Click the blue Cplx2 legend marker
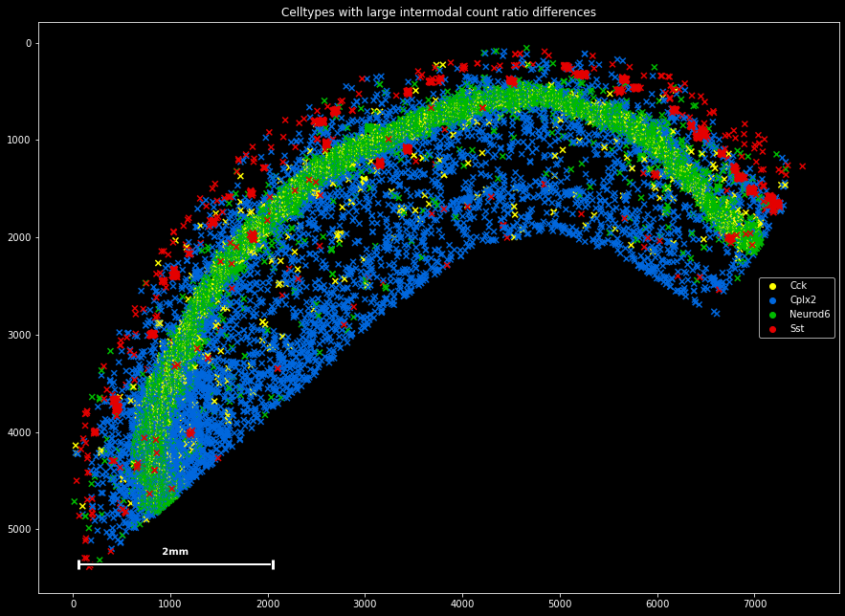 tap(772, 300)
